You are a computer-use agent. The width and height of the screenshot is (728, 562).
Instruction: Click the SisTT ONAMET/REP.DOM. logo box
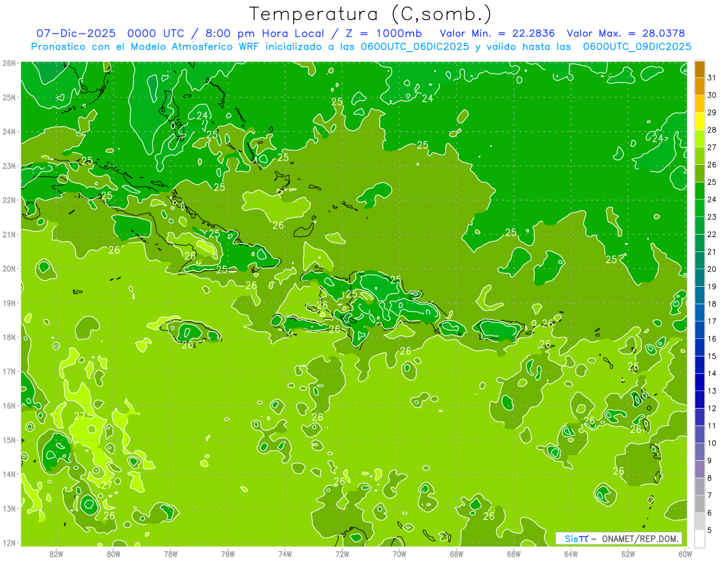pos(619,538)
